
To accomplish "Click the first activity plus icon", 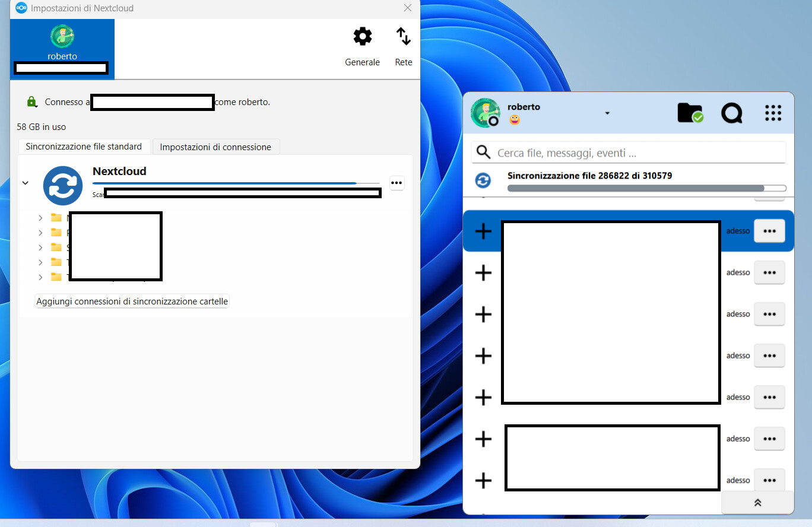I will tap(484, 231).
